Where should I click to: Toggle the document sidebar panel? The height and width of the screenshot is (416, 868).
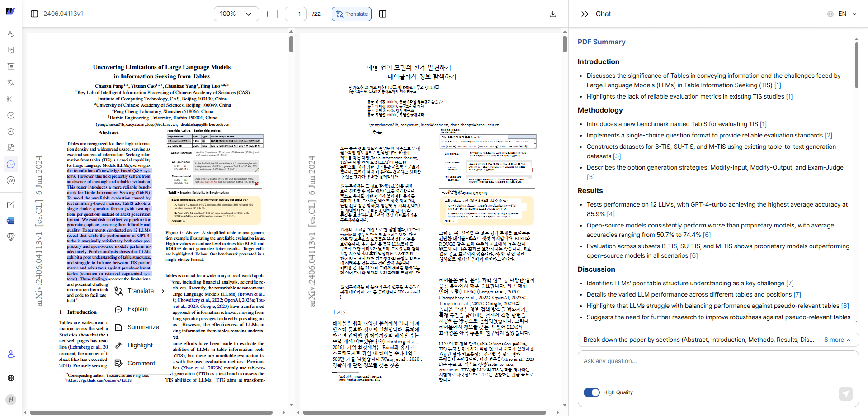click(x=34, y=14)
